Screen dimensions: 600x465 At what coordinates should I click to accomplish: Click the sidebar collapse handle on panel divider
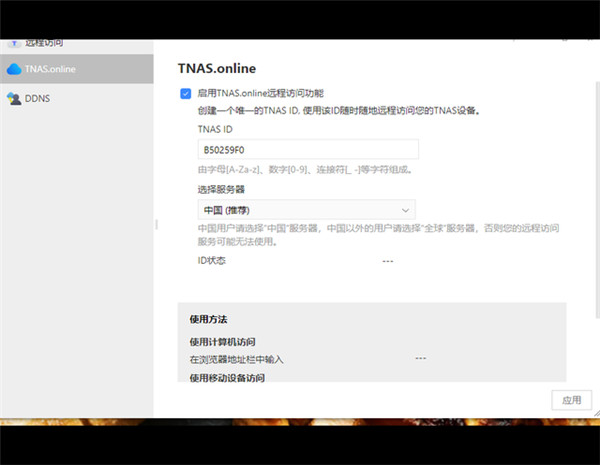(x=155, y=225)
